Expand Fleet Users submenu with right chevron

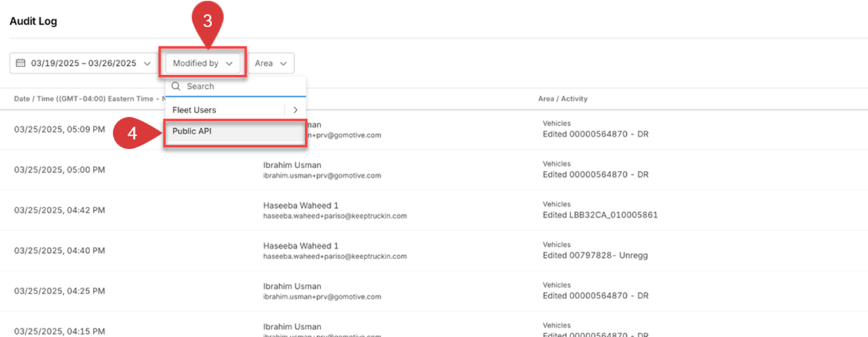coord(295,110)
